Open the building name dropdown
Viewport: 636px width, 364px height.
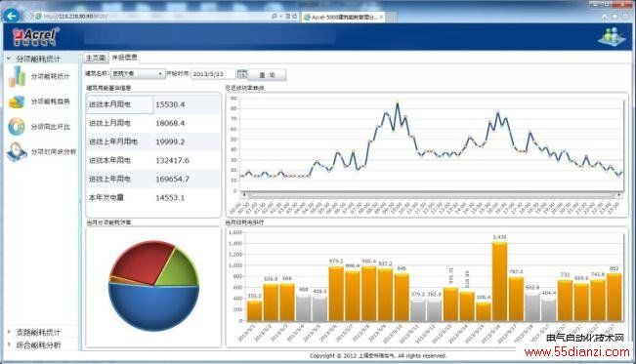[x=138, y=74]
